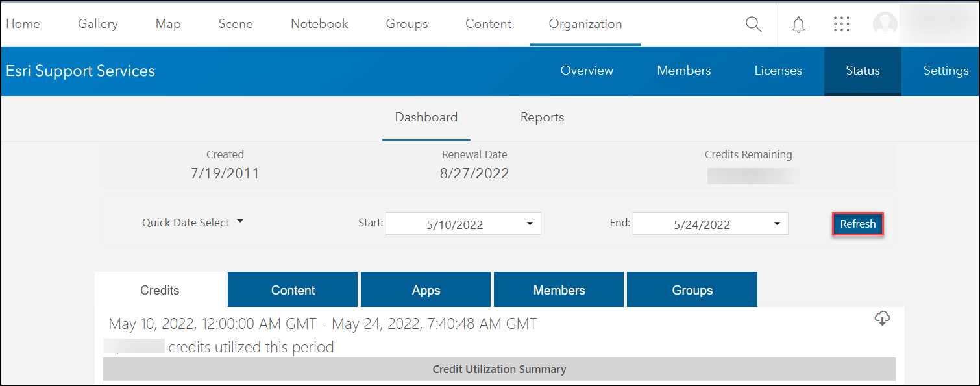
Task: Click the Credits Remaining label
Action: click(748, 154)
